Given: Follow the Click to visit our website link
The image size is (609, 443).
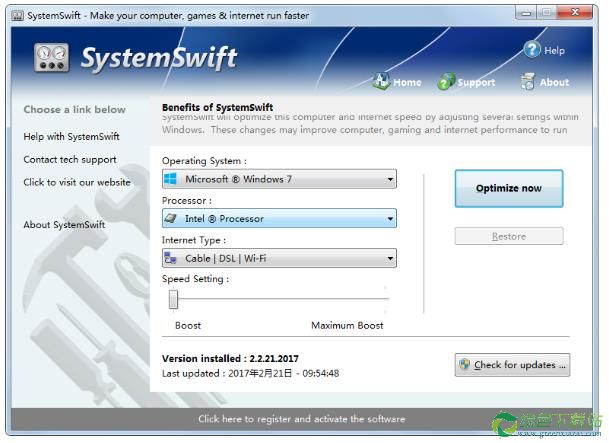Looking at the screenshot, I should (77, 182).
